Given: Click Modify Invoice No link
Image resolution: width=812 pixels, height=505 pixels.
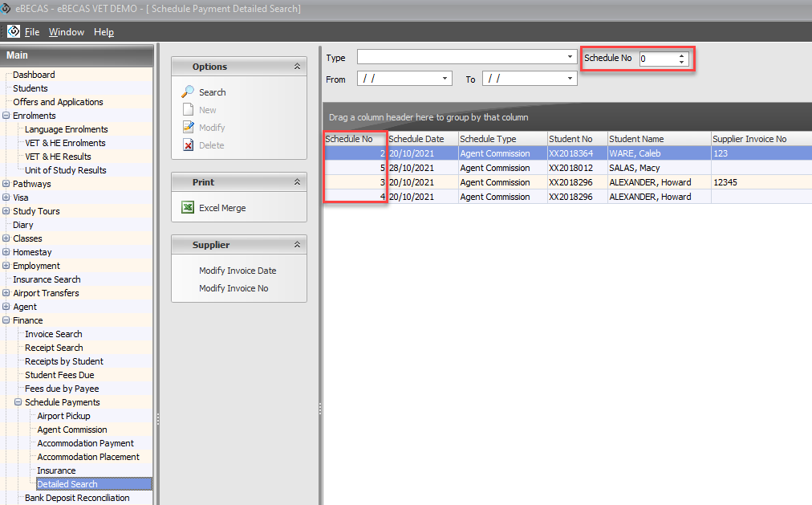Looking at the screenshot, I should 233,288.
